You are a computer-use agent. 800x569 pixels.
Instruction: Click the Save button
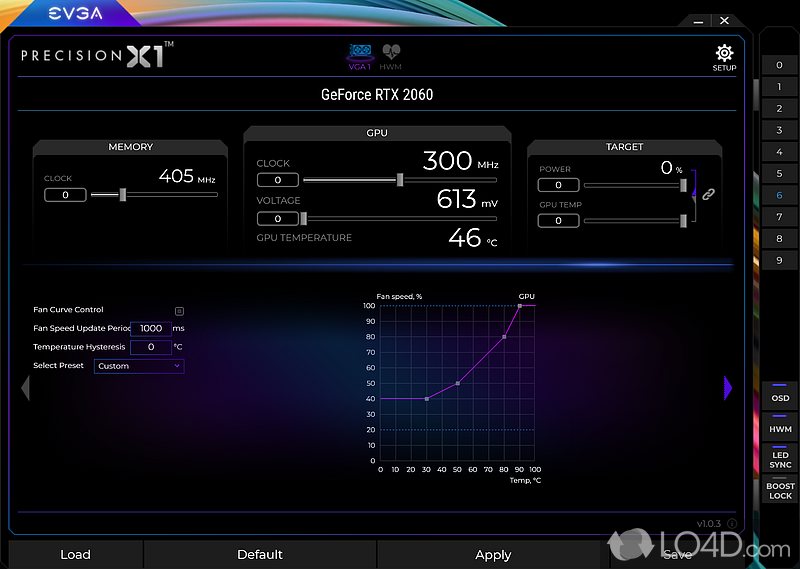[x=678, y=555]
